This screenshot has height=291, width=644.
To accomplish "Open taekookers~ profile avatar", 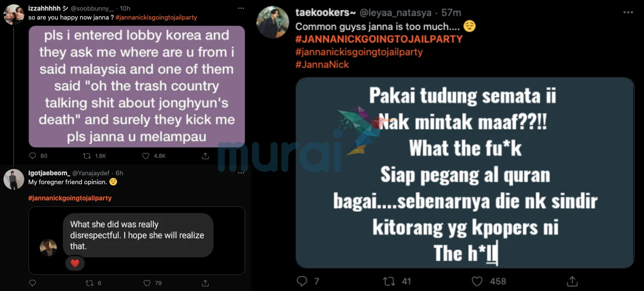I will tap(273, 22).
